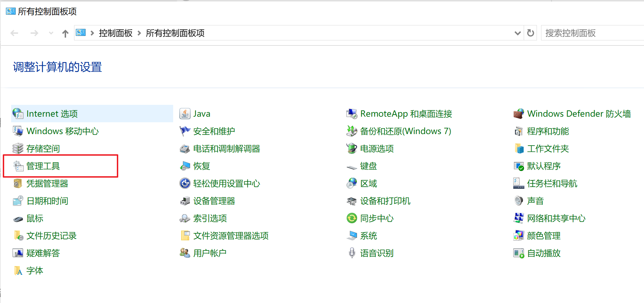The width and height of the screenshot is (644, 303).
Task: Open the 自动播放 icon
Action: (518, 253)
